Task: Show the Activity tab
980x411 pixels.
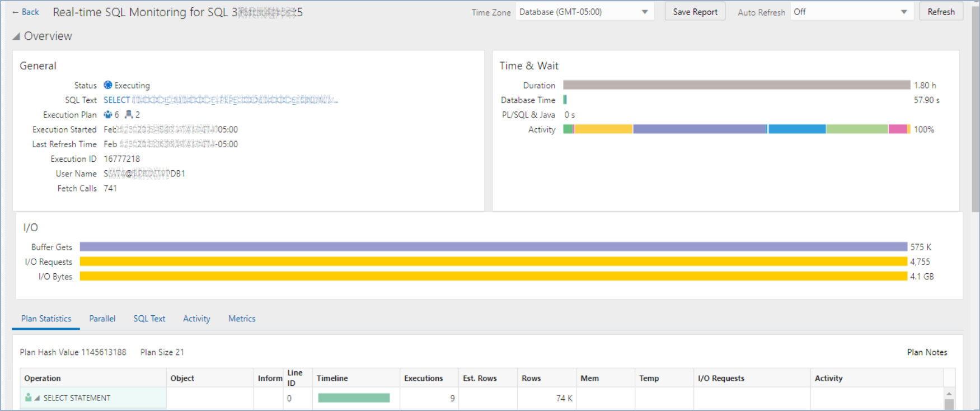Action: (x=196, y=319)
